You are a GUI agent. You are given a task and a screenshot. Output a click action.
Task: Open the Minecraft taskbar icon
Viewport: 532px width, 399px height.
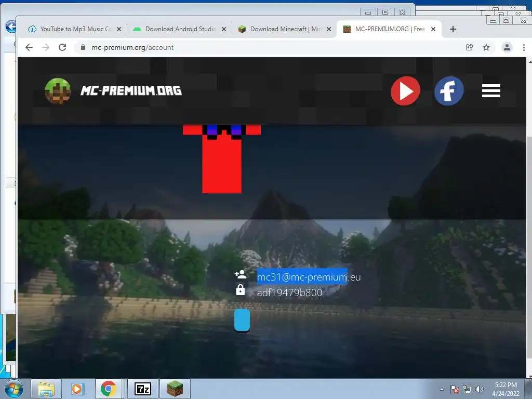[x=175, y=389]
